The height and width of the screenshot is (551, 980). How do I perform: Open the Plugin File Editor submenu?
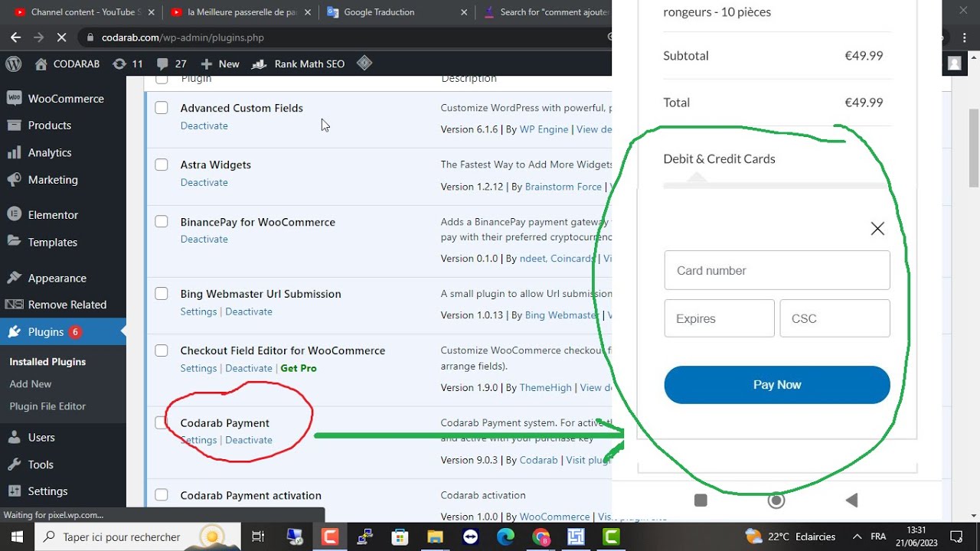47,406
